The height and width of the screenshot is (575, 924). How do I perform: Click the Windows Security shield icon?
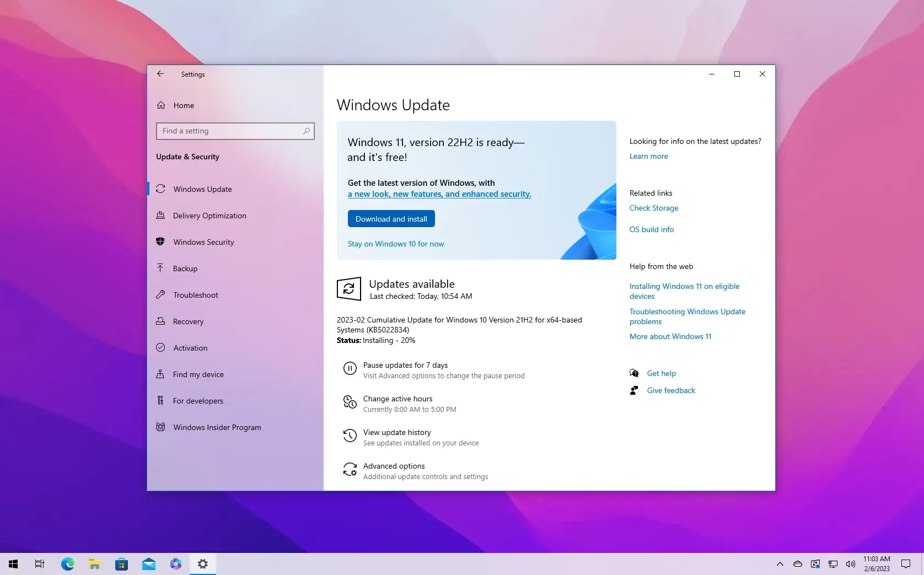click(x=160, y=242)
